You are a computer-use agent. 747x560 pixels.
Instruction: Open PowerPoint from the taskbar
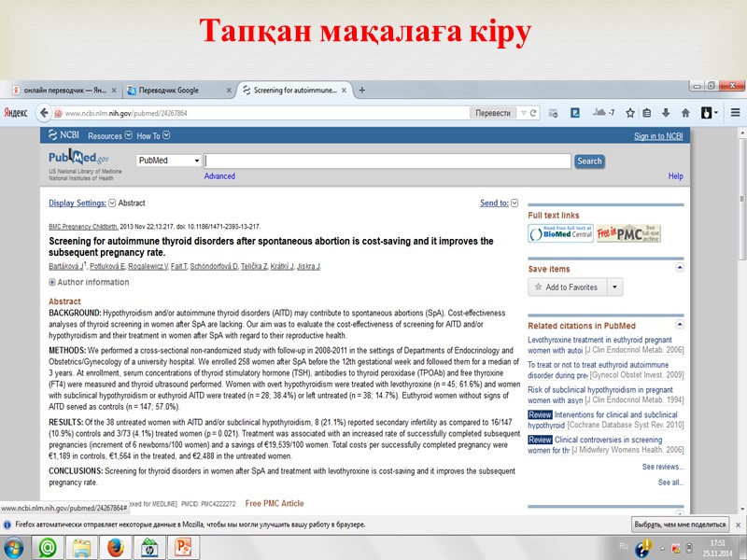coord(183,548)
